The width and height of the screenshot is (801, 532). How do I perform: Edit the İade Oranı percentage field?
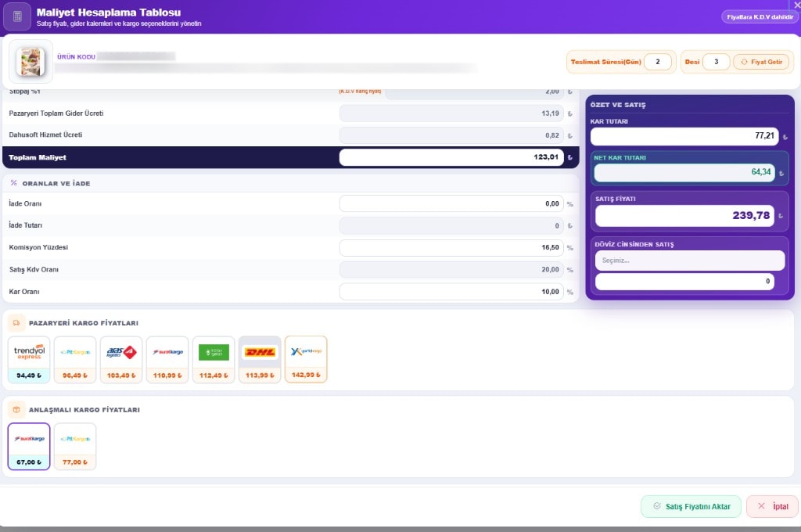pos(451,204)
